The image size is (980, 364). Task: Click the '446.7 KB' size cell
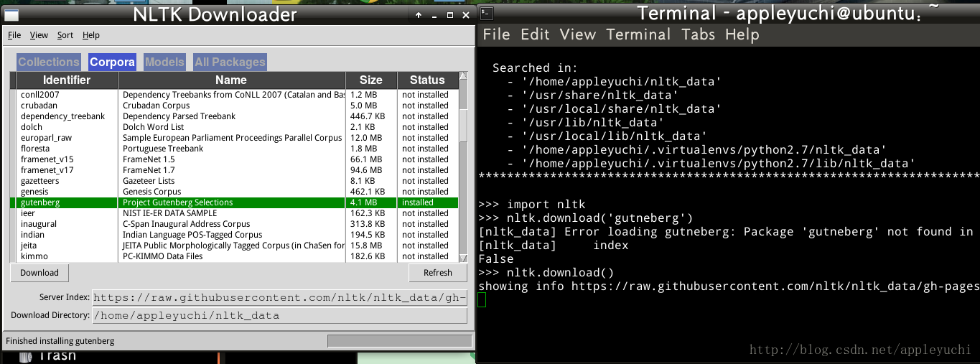coord(368,116)
